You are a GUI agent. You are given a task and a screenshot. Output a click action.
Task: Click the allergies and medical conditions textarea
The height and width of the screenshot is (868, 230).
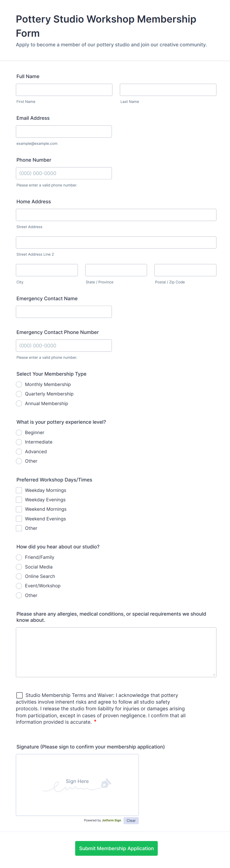pyautogui.click(x=116, y=652)
